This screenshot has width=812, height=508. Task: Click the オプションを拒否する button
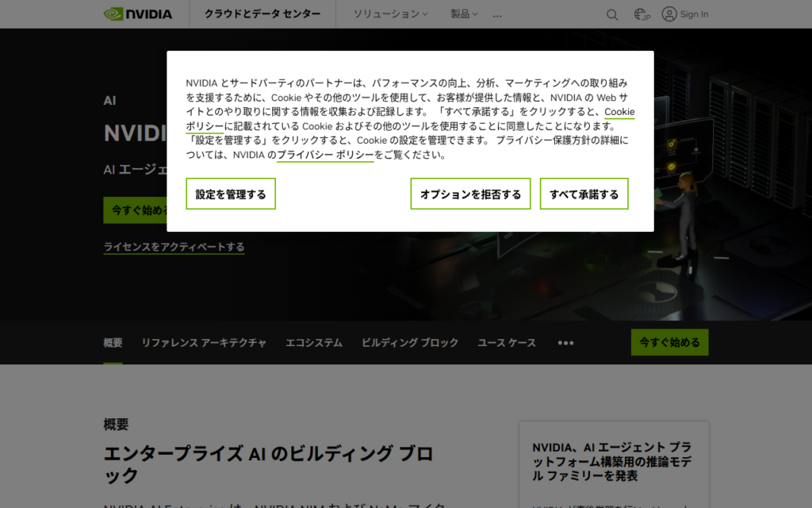click(470, 194)
